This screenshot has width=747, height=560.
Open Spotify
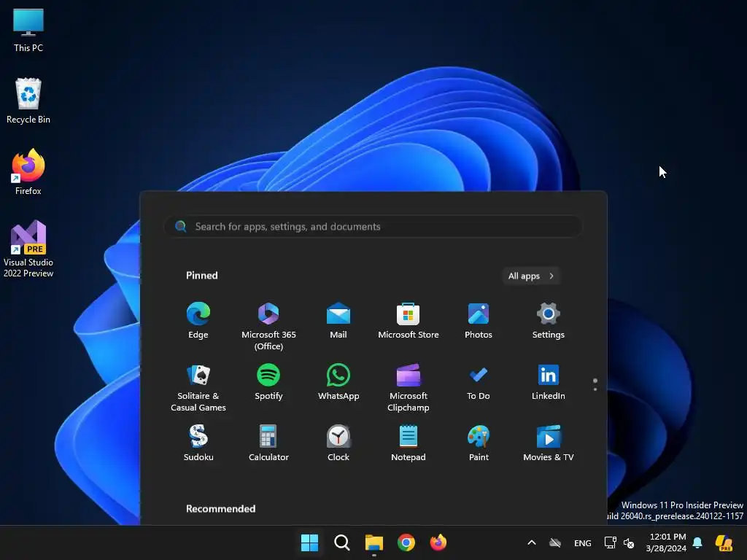[268, 381]
